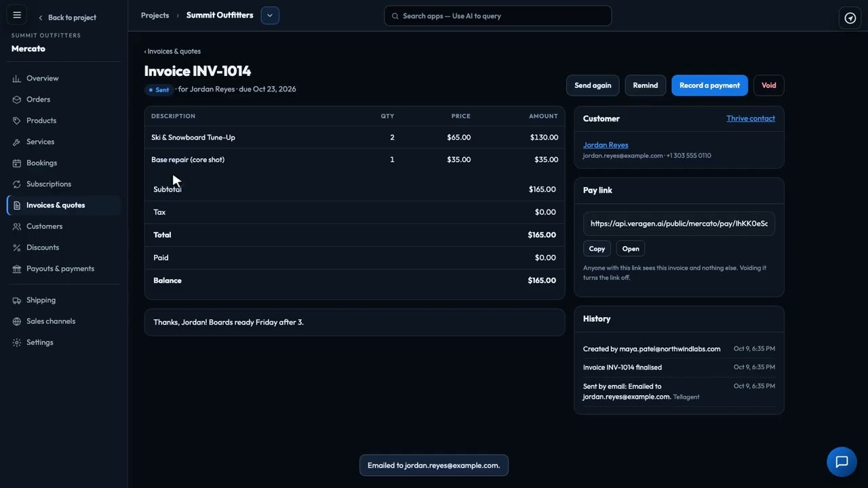Select the Base repair (core shot) line
Viewport: 868px width, 488px height.
click(355, 160)
